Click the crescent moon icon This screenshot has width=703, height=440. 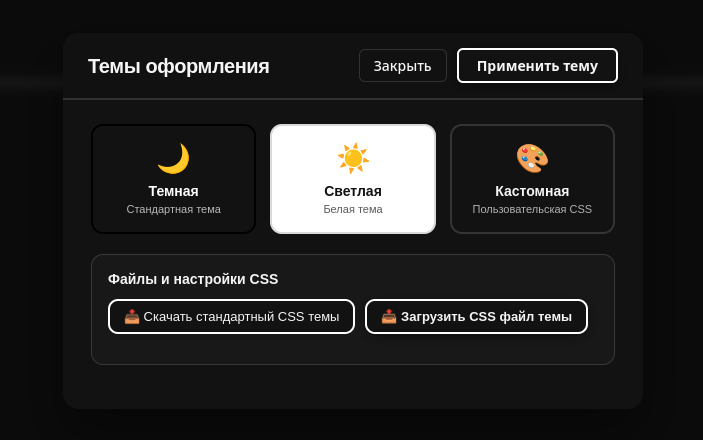pyautogui.click(x=174, y=158)
